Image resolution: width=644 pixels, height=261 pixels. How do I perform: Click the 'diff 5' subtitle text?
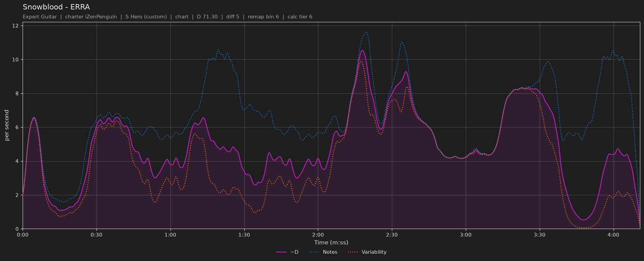[233, 17]
